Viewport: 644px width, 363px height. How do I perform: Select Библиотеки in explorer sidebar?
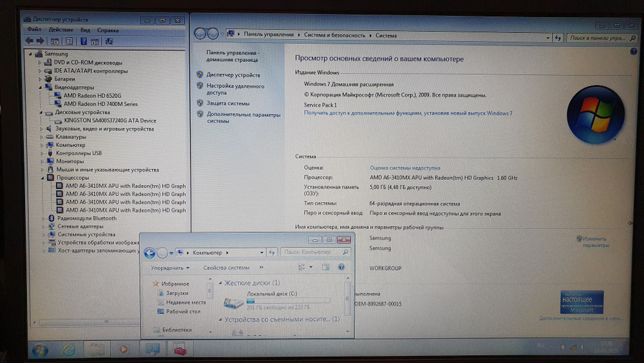click(176, 329)
